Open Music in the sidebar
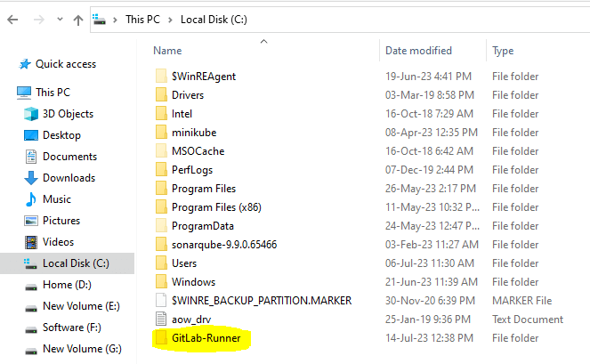 [56, 199]
